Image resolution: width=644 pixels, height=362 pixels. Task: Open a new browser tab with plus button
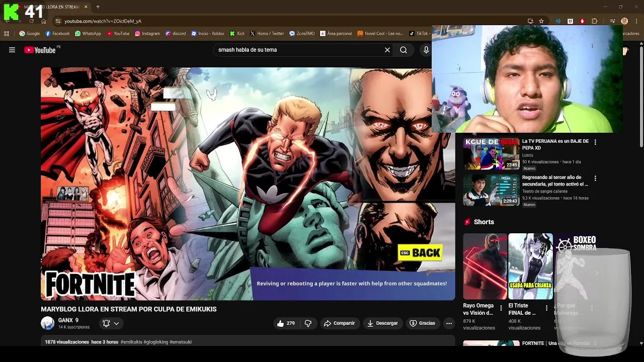98,7
